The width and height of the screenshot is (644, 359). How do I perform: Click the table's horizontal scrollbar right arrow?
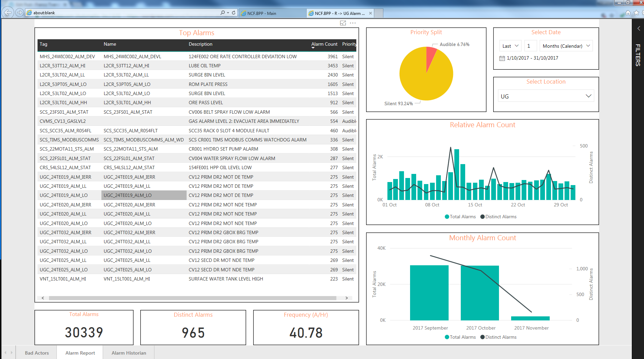tap(347, 298)
